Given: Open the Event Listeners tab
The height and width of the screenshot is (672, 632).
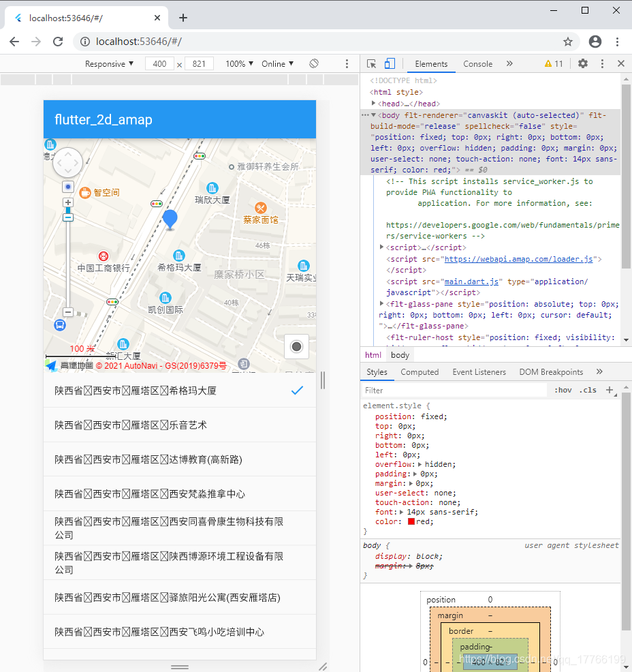Looking at the screenshot, I should (479, 372).
